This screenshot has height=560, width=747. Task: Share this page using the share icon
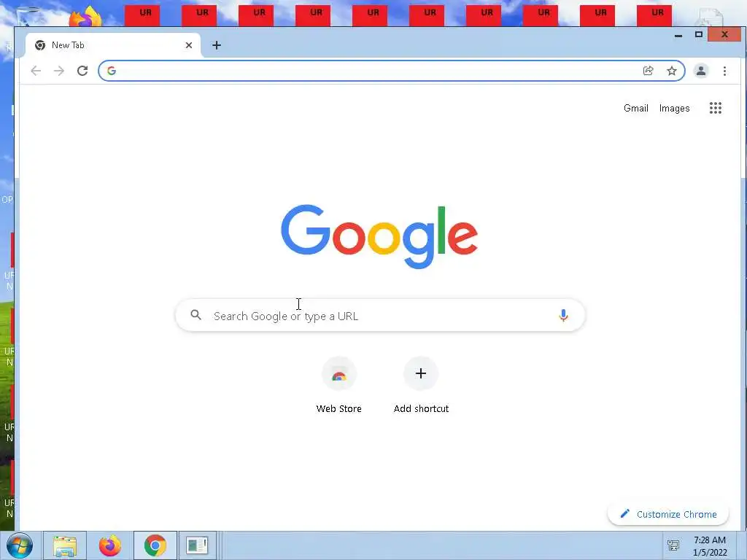tap(648, 71)
